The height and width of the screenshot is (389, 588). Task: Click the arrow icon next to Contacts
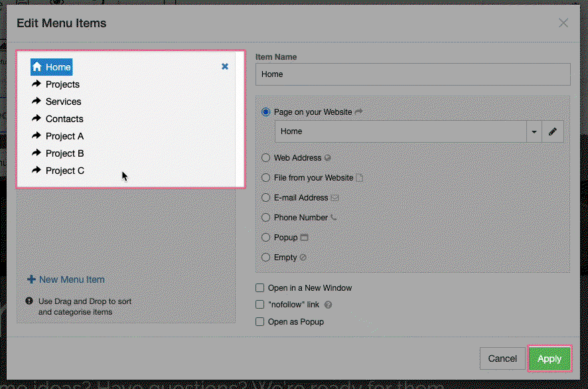pos(37,119)
